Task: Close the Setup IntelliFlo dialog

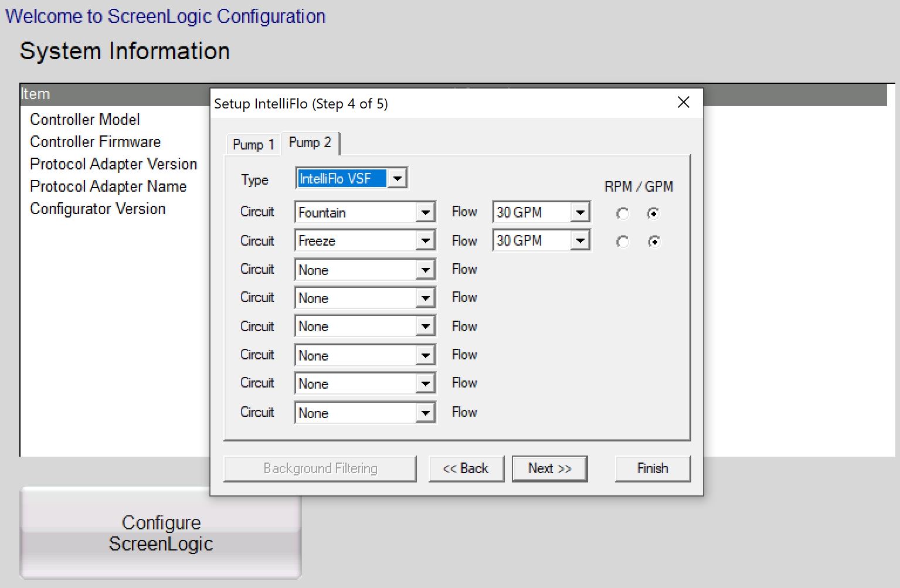Action: (683, 103)
